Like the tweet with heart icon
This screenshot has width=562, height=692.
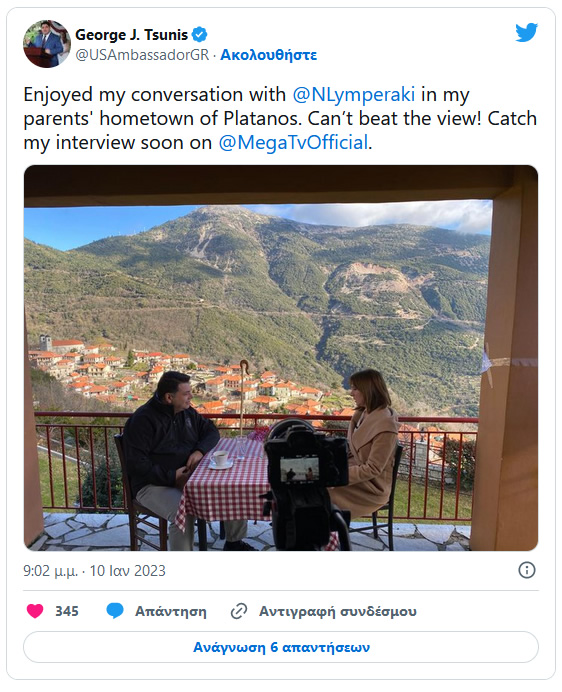pos(35,611)
